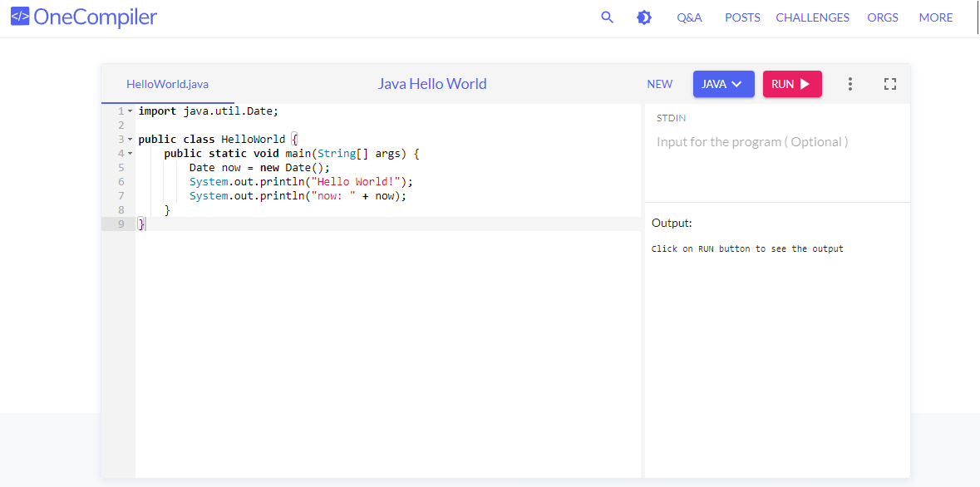Open the MORE navigation menu
980x487 pixels.
pyautogui.click(x=936, y=17)
